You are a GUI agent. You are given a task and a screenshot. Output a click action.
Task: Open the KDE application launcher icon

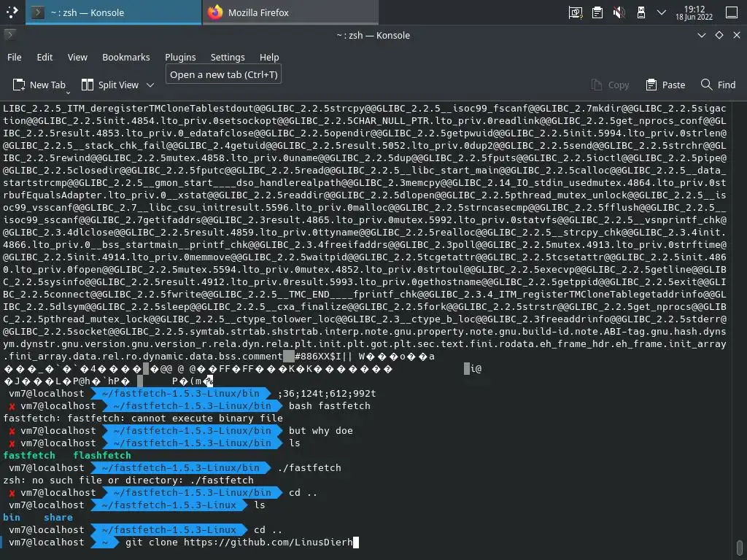point(12,12)
